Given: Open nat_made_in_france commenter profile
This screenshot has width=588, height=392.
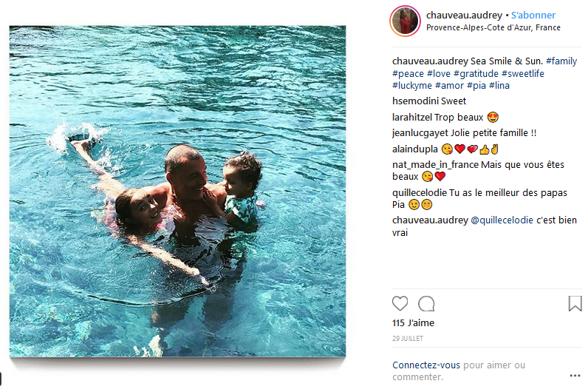Looking at the screenshot, I should [x=435, y=164].
